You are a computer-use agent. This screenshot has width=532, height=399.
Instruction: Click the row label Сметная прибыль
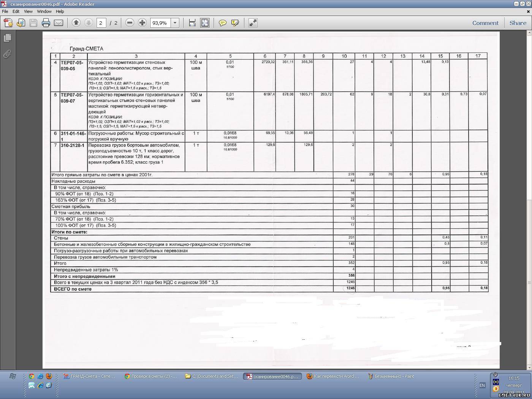point(71,206)
